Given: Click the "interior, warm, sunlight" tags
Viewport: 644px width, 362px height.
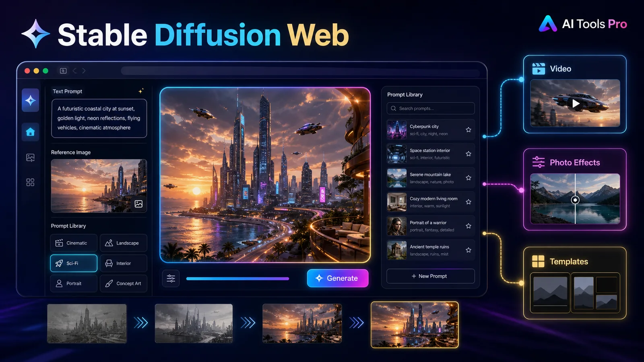Looking at the screenshot, I should 430,206.
